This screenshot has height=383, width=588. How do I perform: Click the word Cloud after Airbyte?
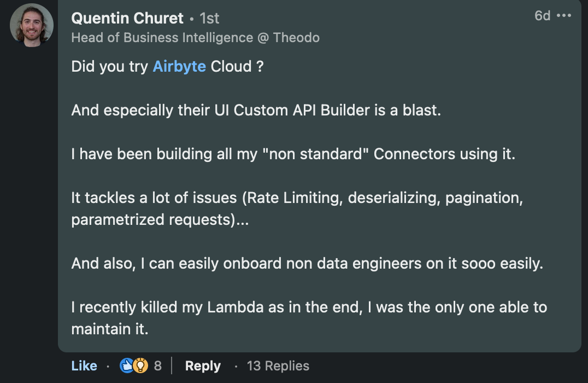click(231, 66)
